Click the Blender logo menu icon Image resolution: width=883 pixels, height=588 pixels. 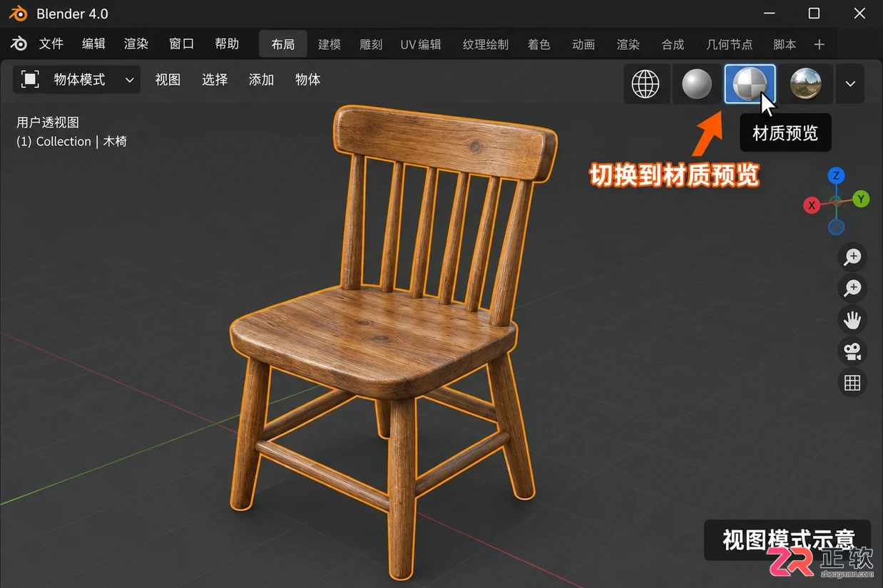coord(19,44)
